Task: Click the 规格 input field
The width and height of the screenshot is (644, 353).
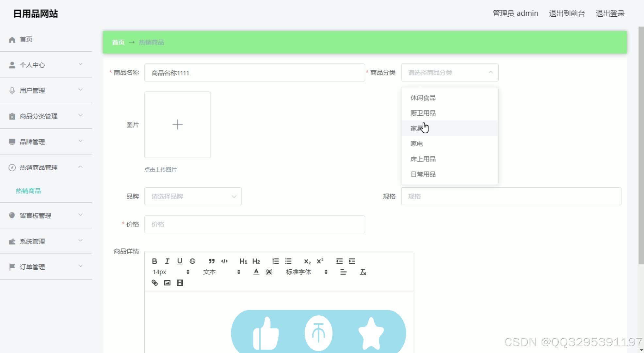Action: click(511, 196)
